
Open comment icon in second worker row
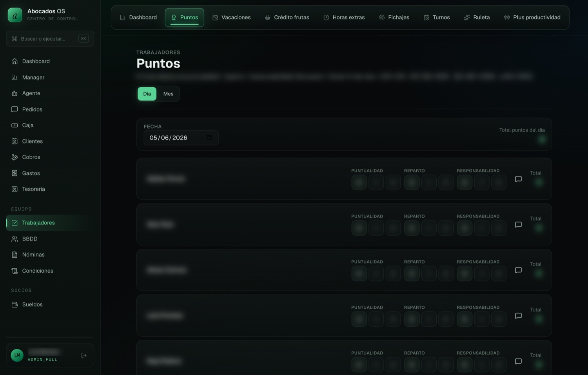pyautogui.click(x=518, y=225)
